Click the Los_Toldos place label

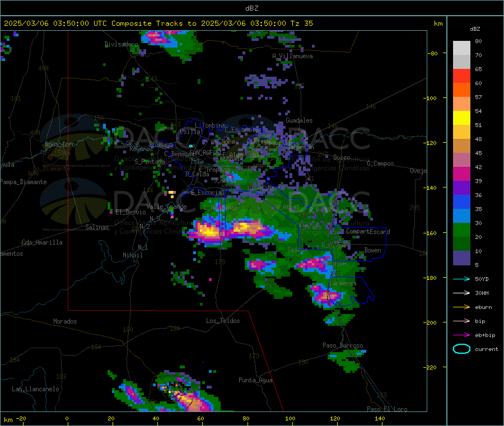223,321
